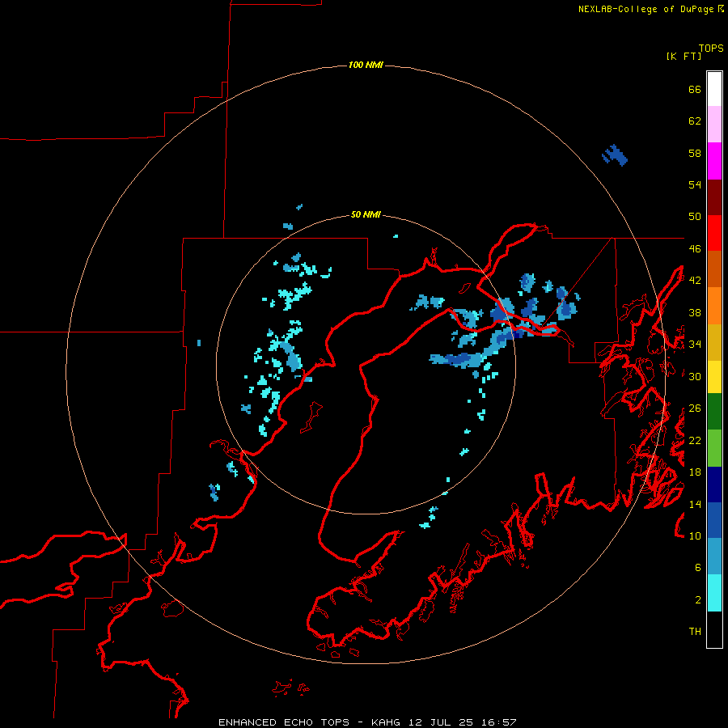Viewport: 728px width, 728px height.
Task: Click the legend value 2
Action: tap(698, 600)
